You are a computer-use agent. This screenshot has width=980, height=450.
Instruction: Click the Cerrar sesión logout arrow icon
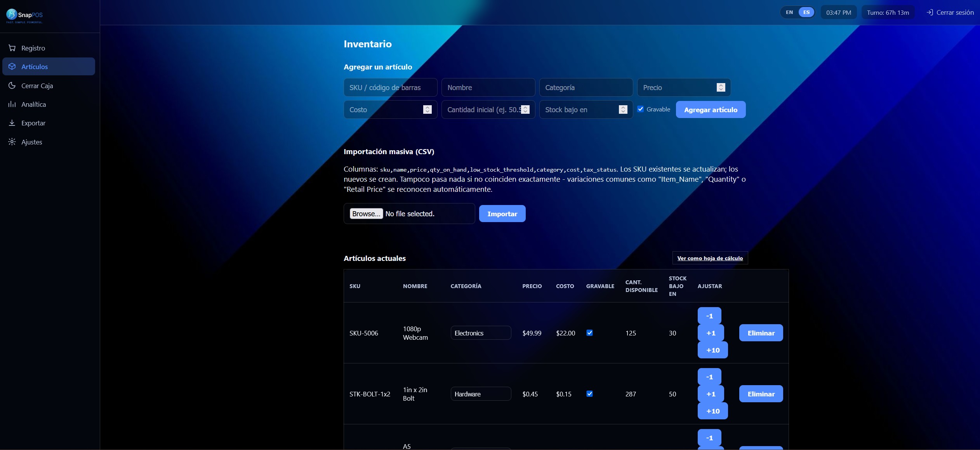(930, 12)
